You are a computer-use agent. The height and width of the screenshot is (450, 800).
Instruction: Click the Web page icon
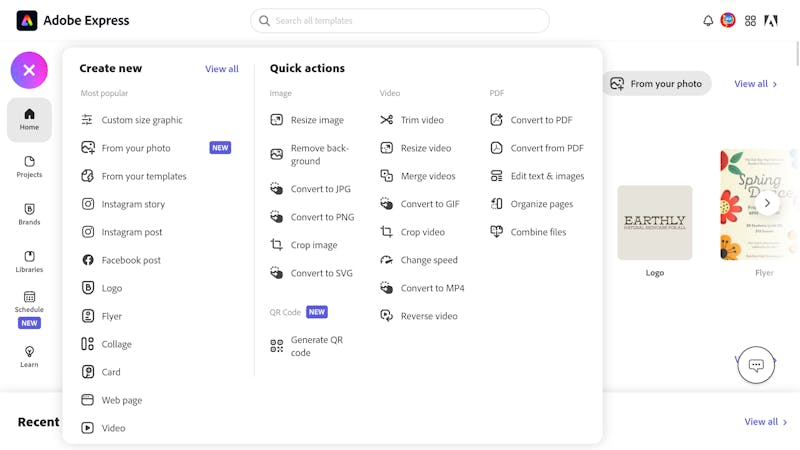tap(88, 400)
